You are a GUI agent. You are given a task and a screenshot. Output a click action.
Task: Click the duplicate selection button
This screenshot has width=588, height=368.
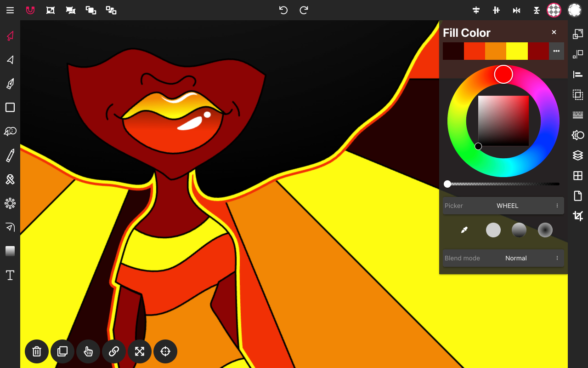click(62, 351)
